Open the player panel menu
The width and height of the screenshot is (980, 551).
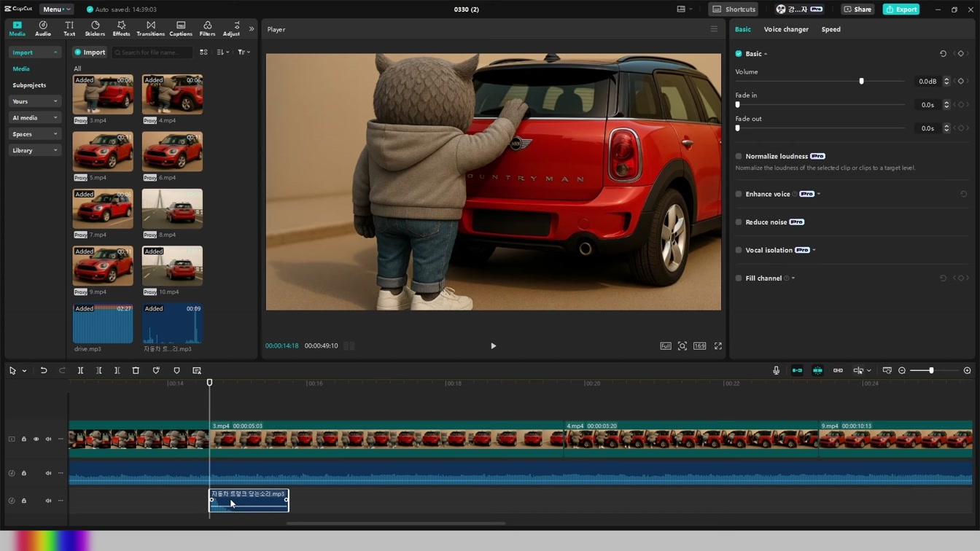click(714, 29)
